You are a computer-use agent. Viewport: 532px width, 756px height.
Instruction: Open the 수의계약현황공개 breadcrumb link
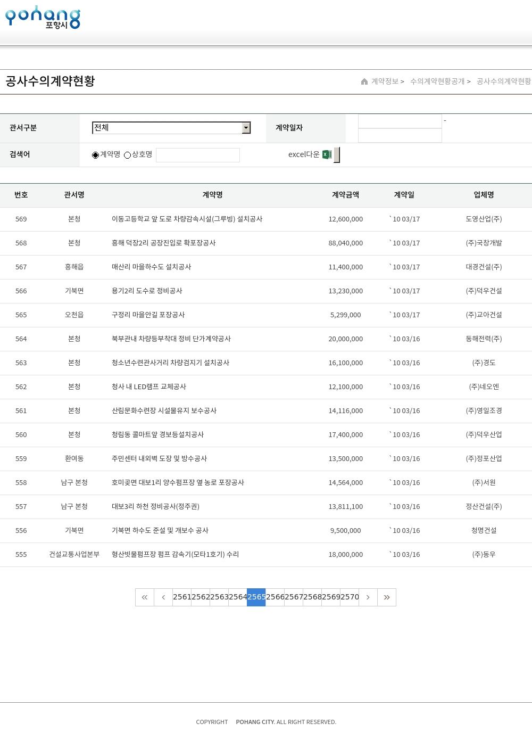437,81
